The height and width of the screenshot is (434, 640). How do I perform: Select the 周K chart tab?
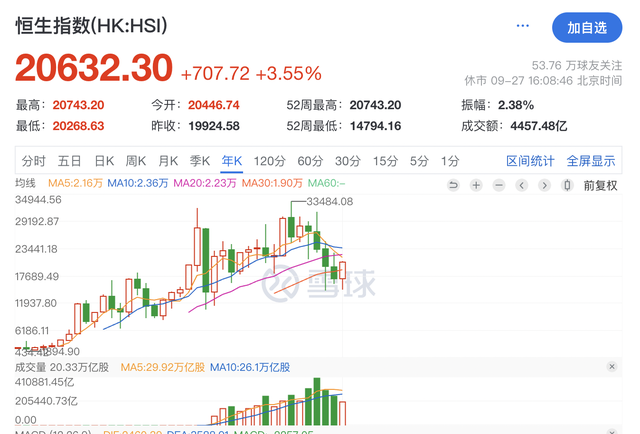coord(136,161)
